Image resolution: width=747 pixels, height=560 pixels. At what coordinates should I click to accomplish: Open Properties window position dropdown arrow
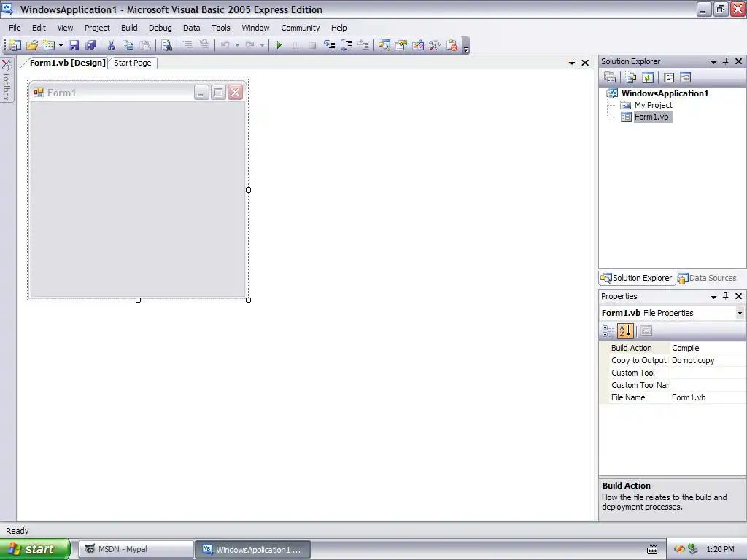pyautogui.click(x=713, y=296)
